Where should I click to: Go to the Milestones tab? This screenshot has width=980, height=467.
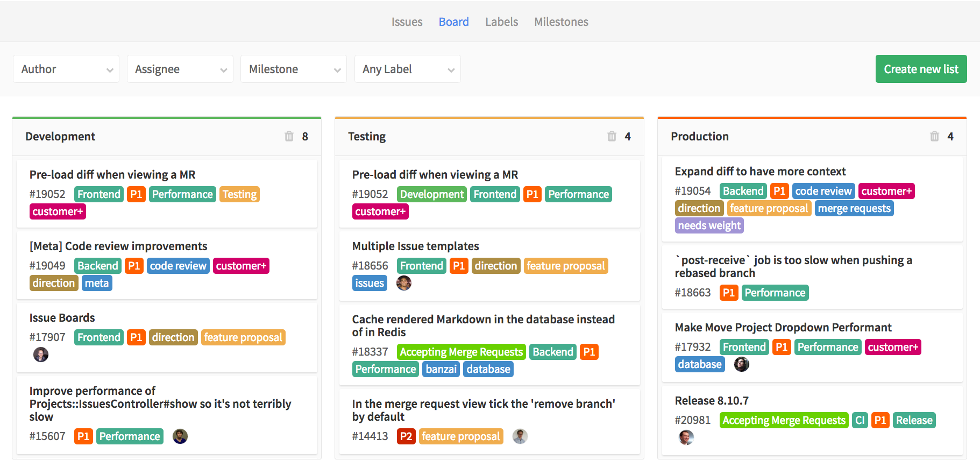pyautogui.click(x=561, y=22)
